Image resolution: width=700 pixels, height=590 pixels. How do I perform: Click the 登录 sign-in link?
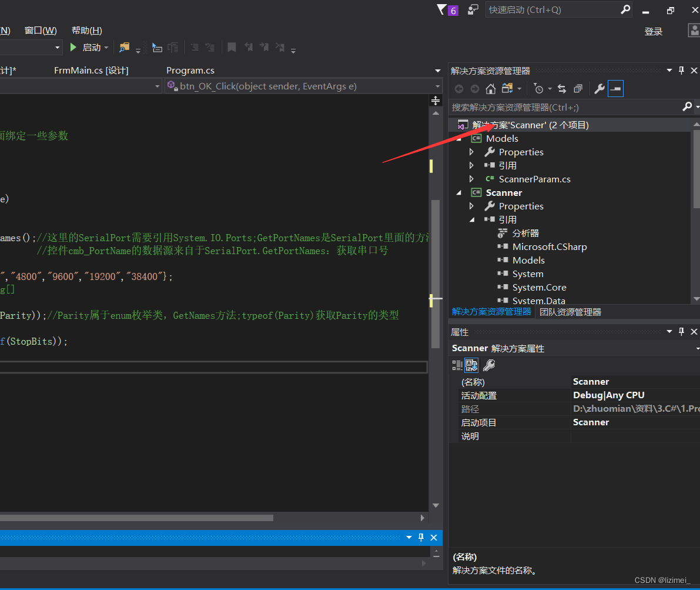point(653,31)
